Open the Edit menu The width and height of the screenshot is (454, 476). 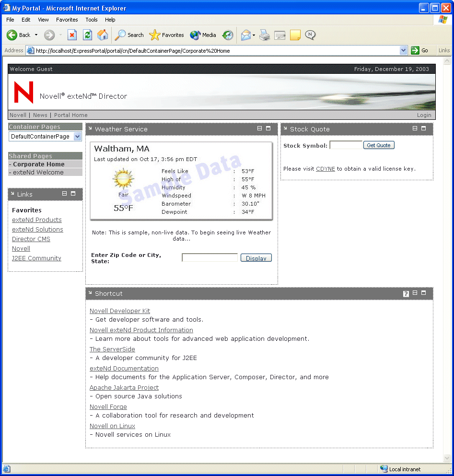(26, 20)
